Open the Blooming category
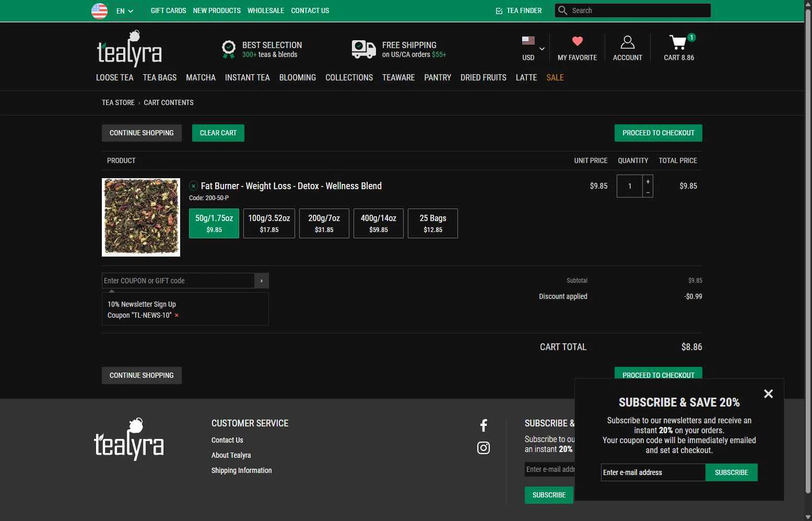 pos(297,77)
